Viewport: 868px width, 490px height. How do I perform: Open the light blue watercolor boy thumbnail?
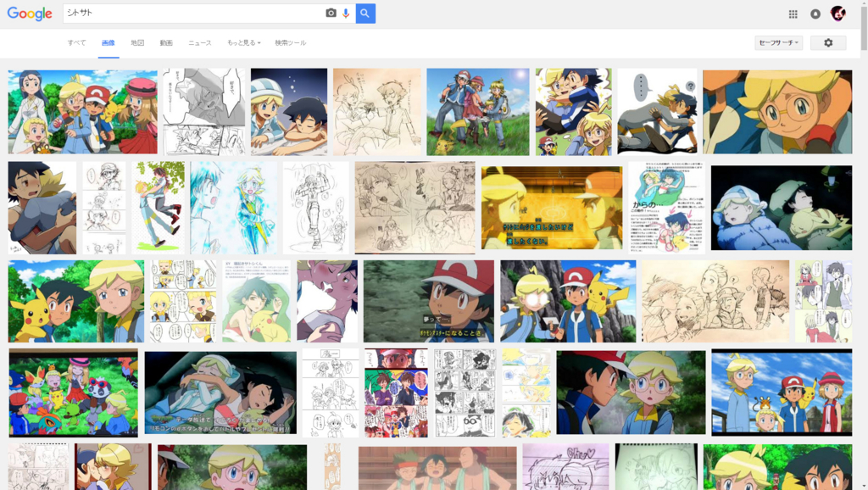(x=234, y=209)
